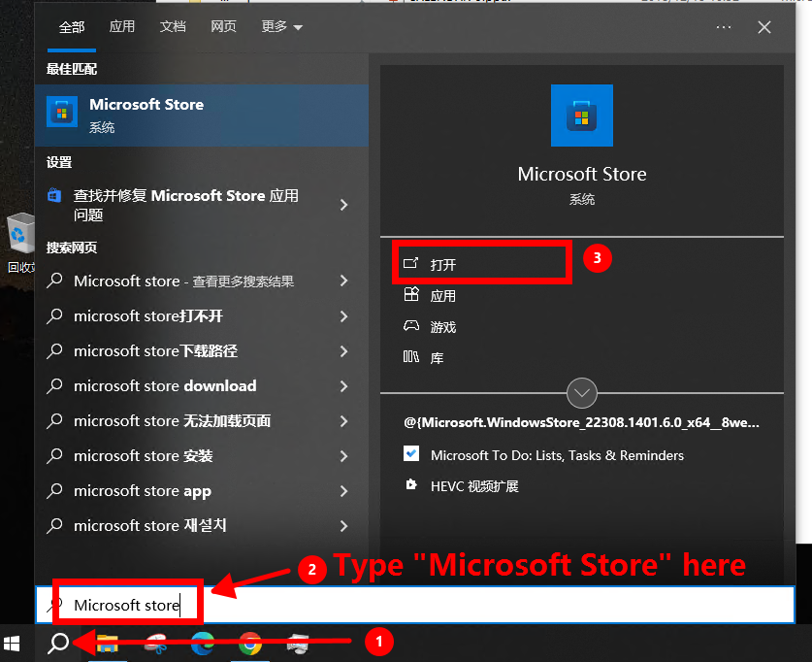Screen dimensions: 812x662
Task: Expand the 查找并修复 Microsoft Store 应用问题 arrow
Action: (343, 204)
